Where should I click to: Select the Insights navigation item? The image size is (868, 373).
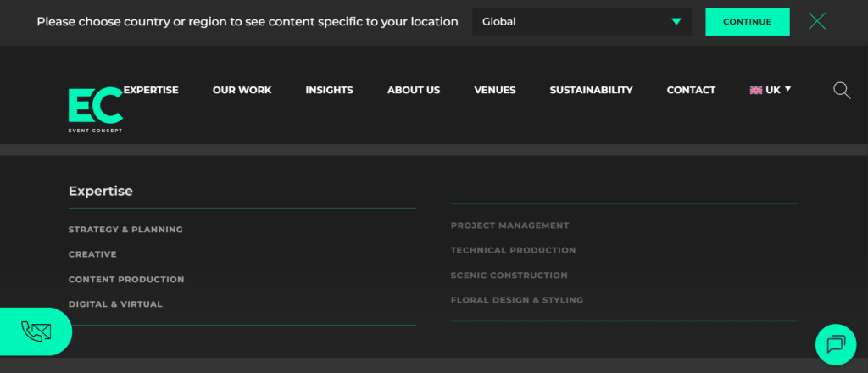(329, 90)
